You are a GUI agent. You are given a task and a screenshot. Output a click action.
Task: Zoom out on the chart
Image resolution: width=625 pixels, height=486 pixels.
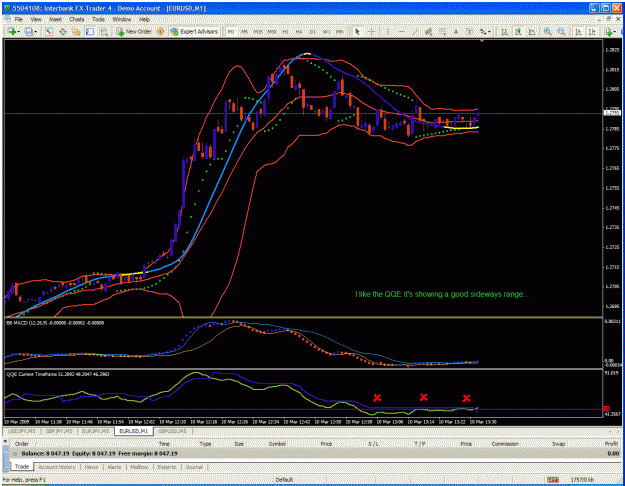[x=562, y=31]
